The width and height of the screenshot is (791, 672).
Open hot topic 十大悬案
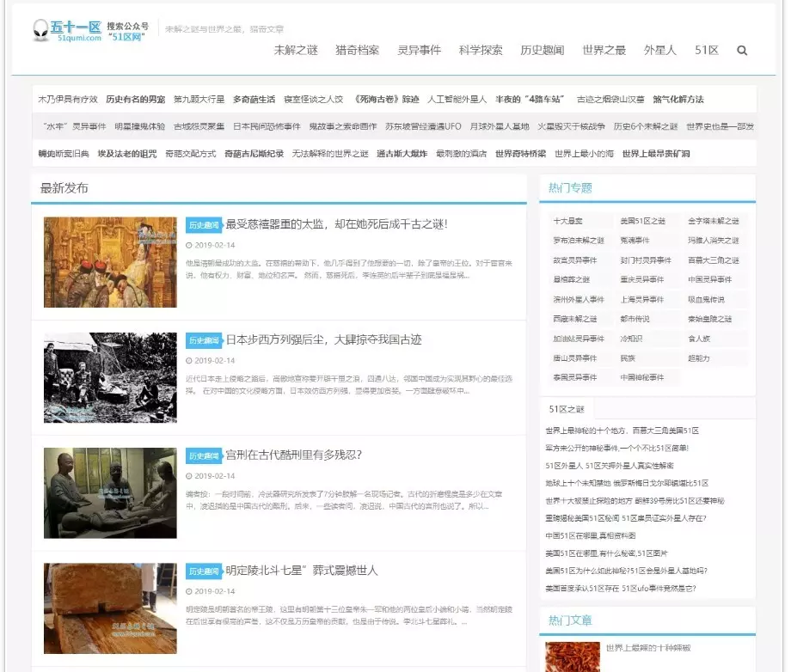[x=567, y=221]
